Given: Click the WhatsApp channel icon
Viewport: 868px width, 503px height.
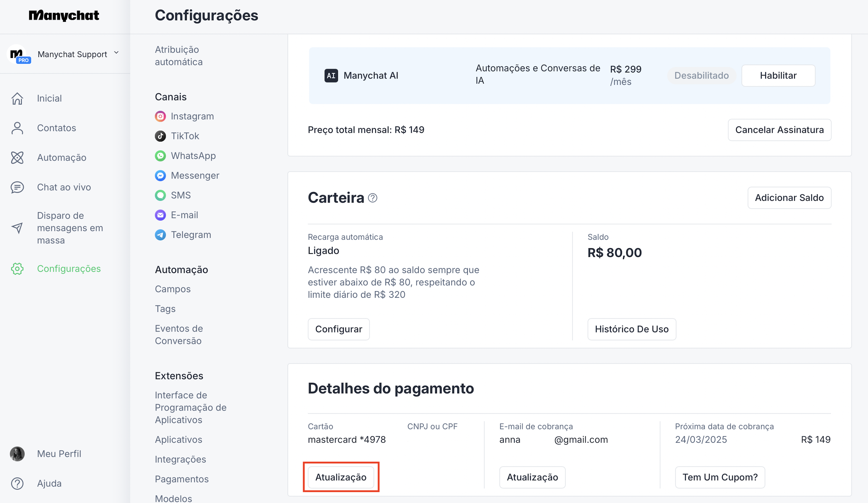Looking at the screenshot, I should click(160, 156).
